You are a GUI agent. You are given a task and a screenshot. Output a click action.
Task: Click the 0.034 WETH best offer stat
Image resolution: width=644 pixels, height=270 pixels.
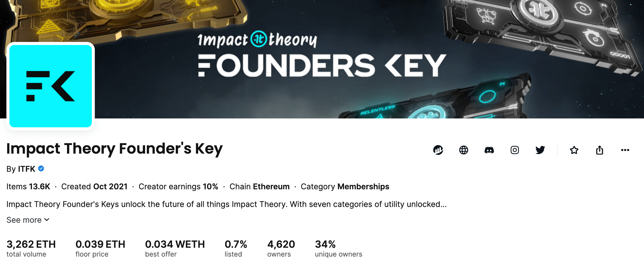point(175,248)
